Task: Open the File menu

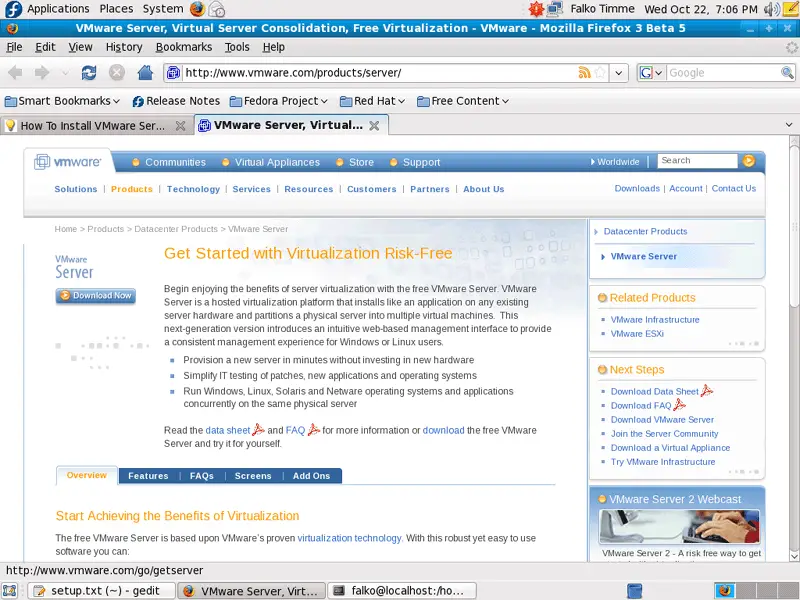Action: (x=14, y=47)
